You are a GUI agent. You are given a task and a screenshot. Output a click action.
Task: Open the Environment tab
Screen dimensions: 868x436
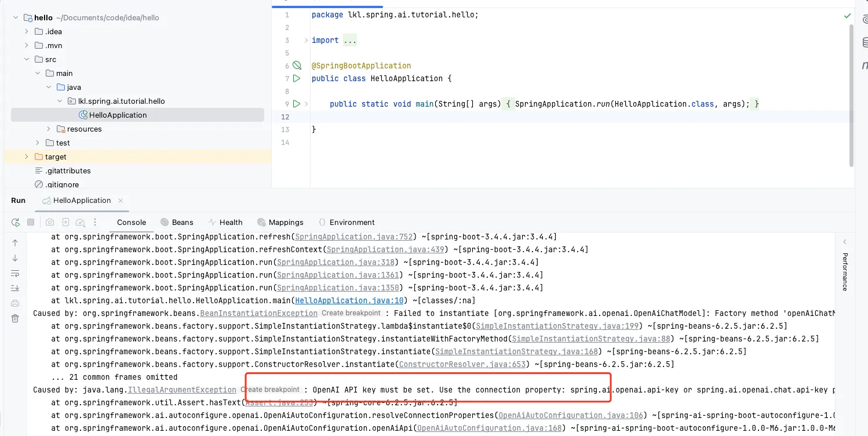tap(347, 223)
